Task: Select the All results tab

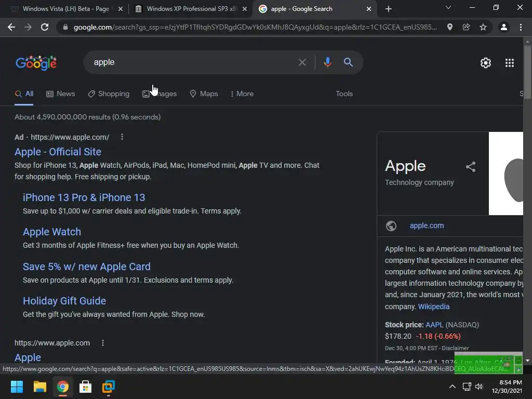Action: [x=24, y=94]
